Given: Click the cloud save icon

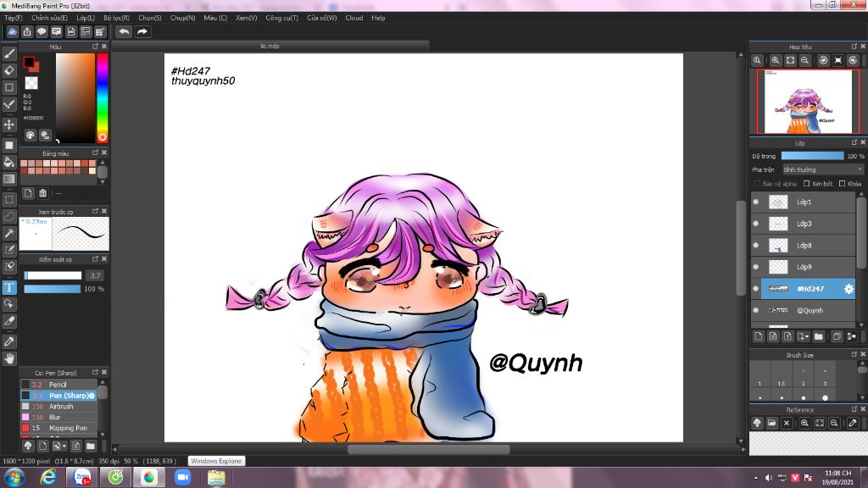Looking at the screenshot, I should (x=12, y=31).
